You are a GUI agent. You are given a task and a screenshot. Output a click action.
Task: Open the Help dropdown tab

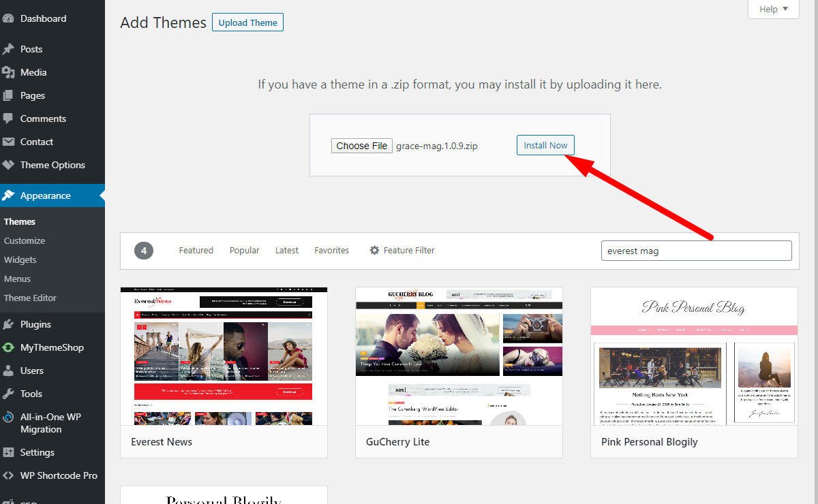click(x=774, y=9)
